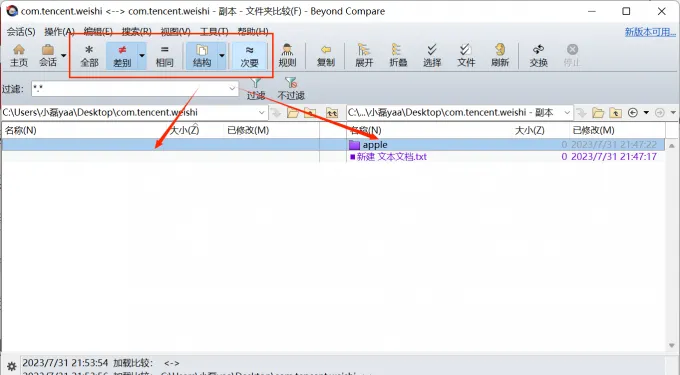Open the 帮助(H) menu
This screenshot has height=375, width=680.
tap(253, 32)
